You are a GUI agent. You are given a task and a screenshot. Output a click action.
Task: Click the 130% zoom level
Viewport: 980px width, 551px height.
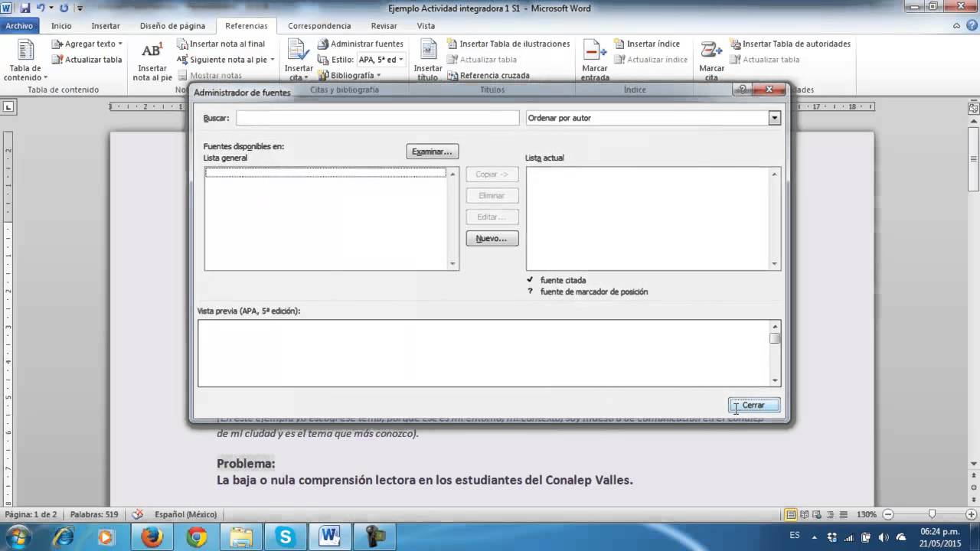[x=867, y=514]
